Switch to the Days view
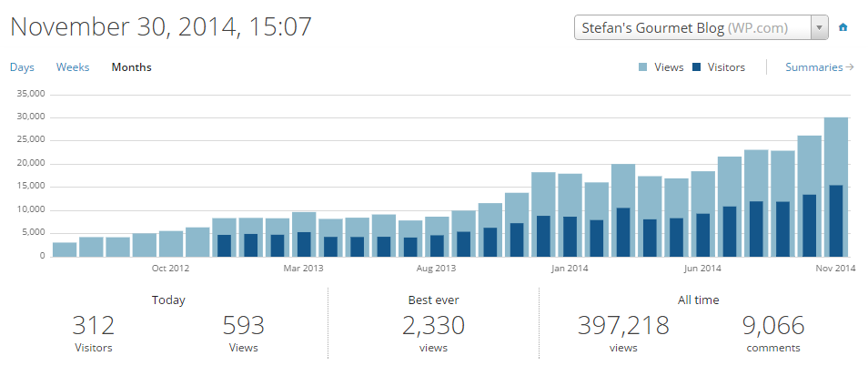 click(x=22, y=67)
